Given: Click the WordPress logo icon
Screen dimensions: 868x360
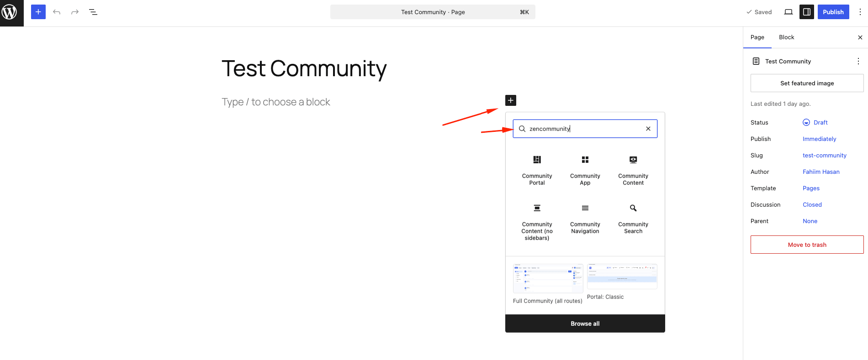Looking at the screenshot, I should click(10, 12).
